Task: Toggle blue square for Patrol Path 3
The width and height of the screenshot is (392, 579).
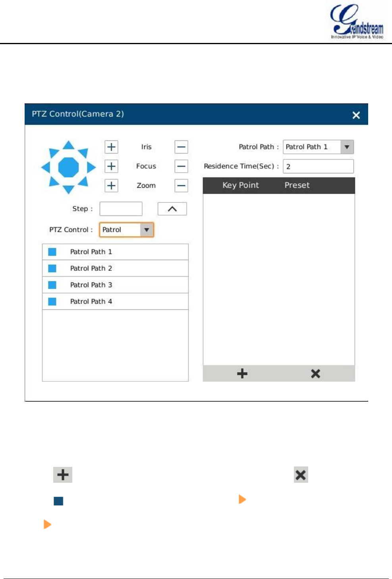Action: pos(52,285)
